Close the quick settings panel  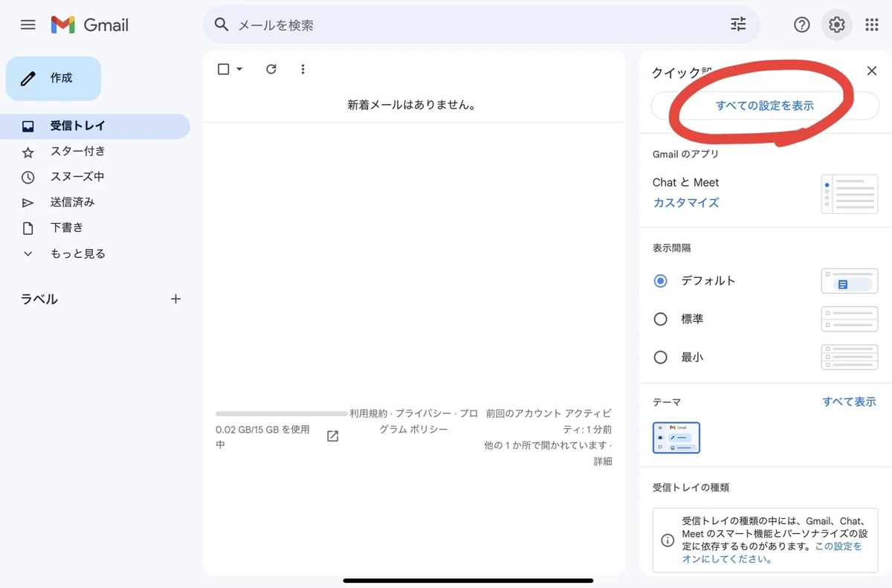click(872, 71)
